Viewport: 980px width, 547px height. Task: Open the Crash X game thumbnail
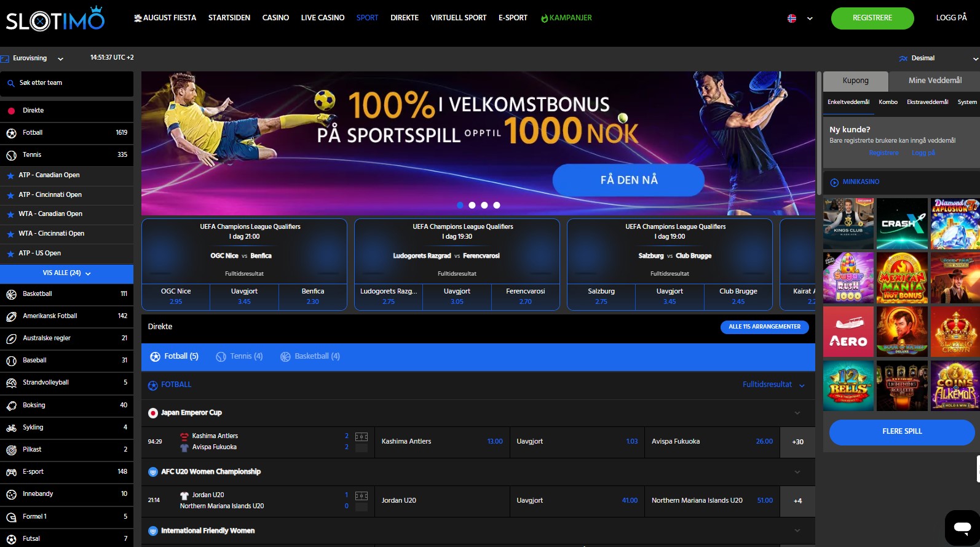click(x=902, y=224)
